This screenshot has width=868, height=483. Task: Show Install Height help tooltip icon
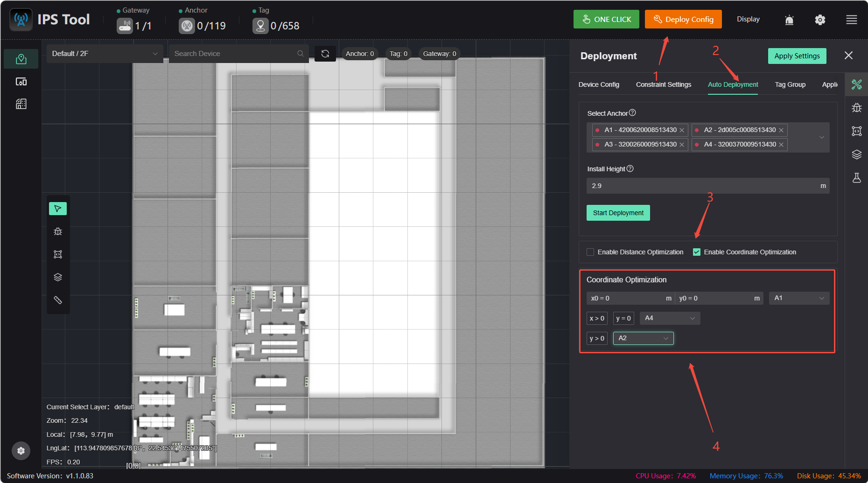(x=630, y=168)
